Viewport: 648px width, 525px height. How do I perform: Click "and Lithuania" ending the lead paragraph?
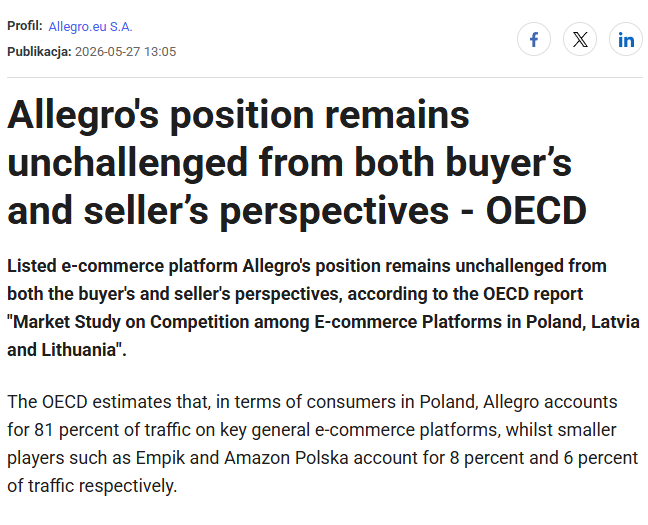tap(61, 350)
